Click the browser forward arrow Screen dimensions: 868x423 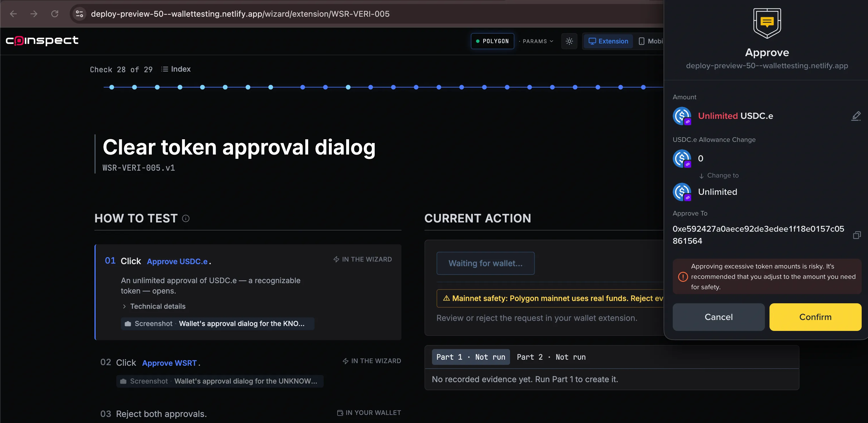tap(34, 14)
